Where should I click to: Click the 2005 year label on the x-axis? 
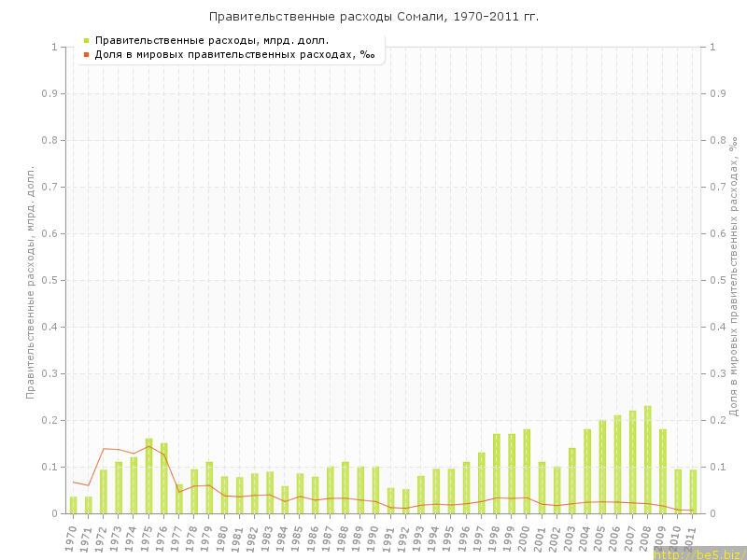[x=601, y=539]
